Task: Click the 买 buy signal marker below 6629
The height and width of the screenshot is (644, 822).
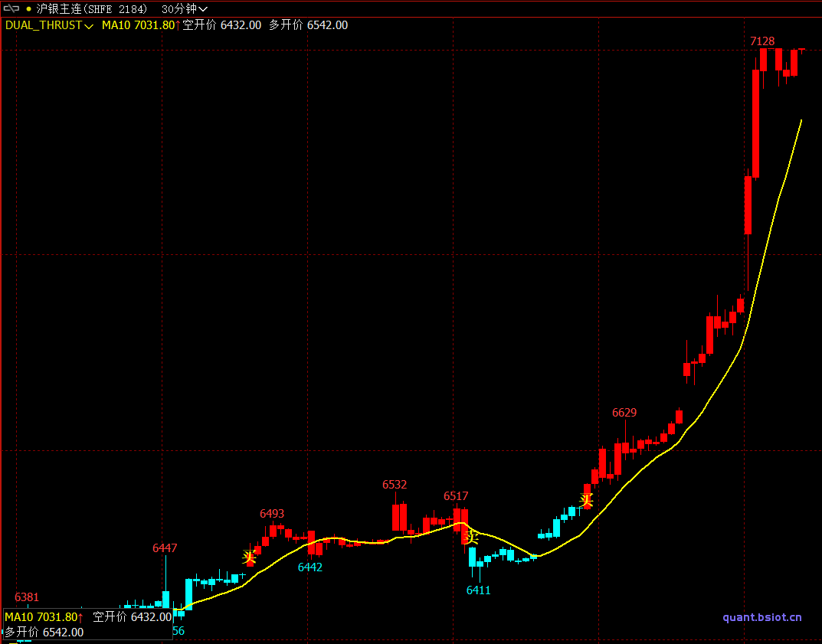Action: (586, 501)
